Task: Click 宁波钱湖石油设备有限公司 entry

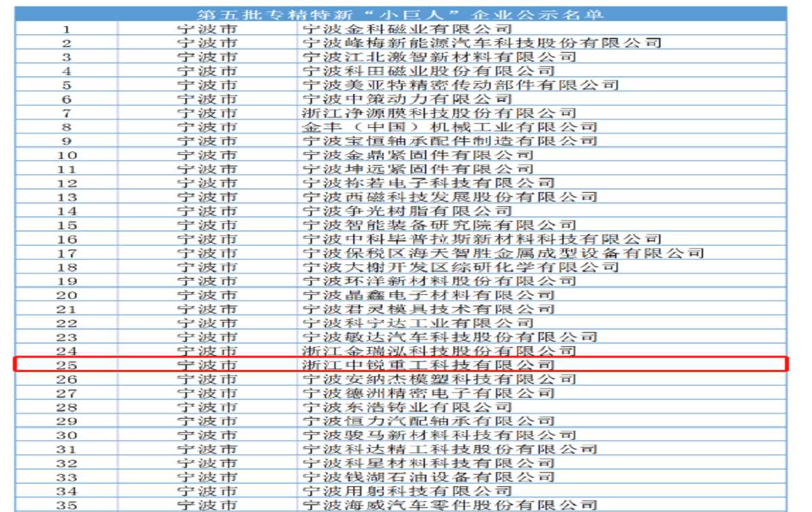Action: (x=428, y=477)
